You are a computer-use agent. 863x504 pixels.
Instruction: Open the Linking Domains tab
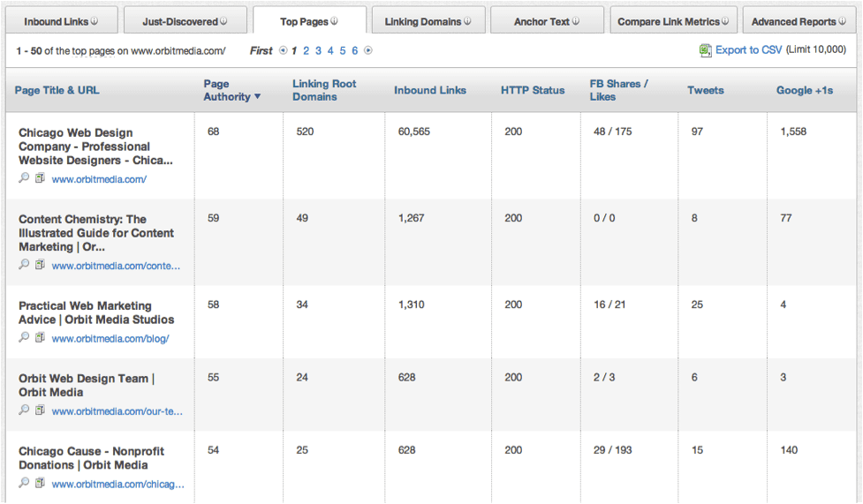point(428,21)
